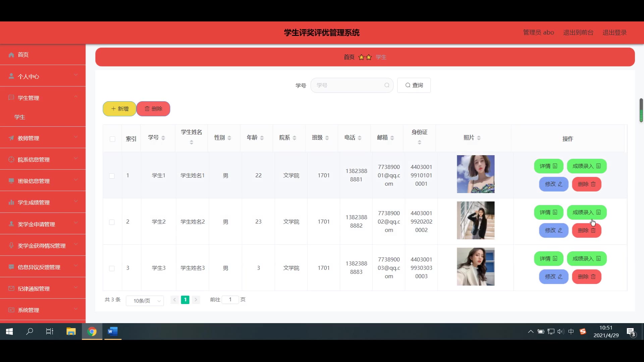
Task: Click the microphone icon beside 奖学金获得情况管理
Action: pyautogui.click(x=11, y=245)
